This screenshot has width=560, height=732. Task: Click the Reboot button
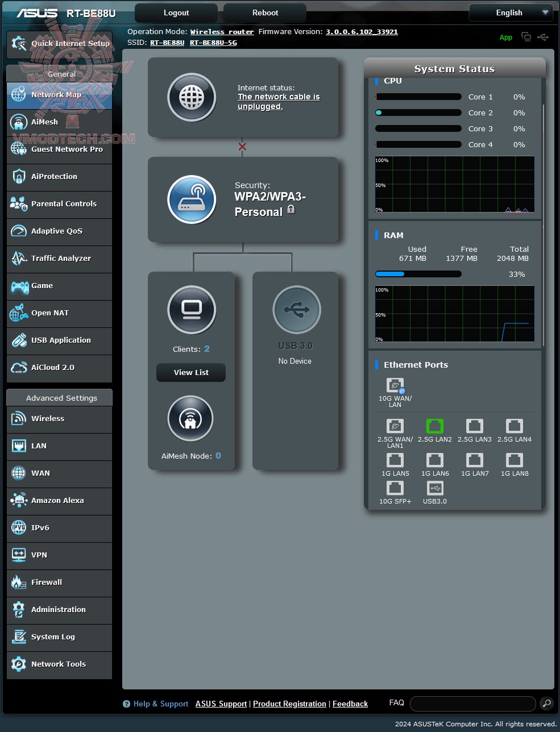click(x=265, y=13)
